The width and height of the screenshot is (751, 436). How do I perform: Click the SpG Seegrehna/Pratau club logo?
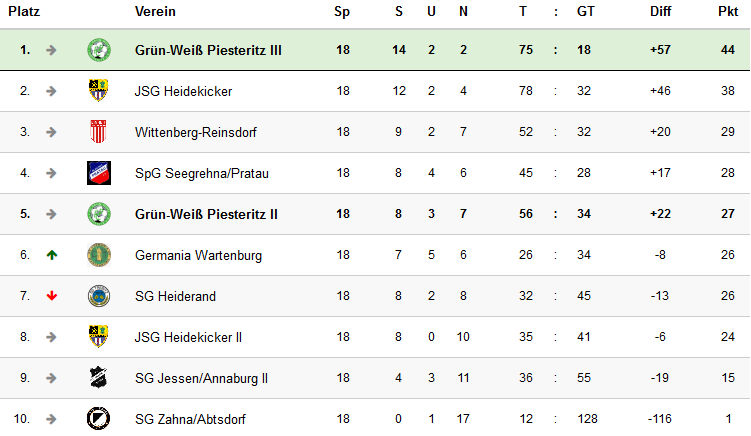(99, 173)
